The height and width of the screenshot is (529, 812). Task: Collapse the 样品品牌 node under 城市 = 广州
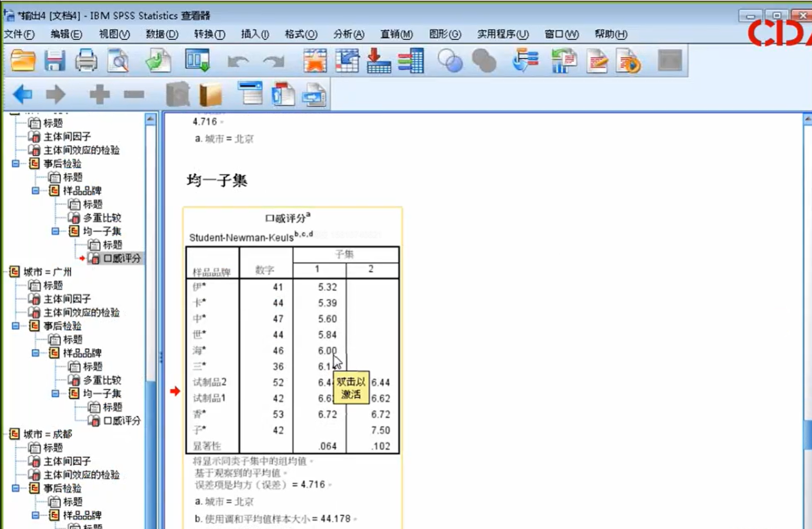tap(36, 353)
